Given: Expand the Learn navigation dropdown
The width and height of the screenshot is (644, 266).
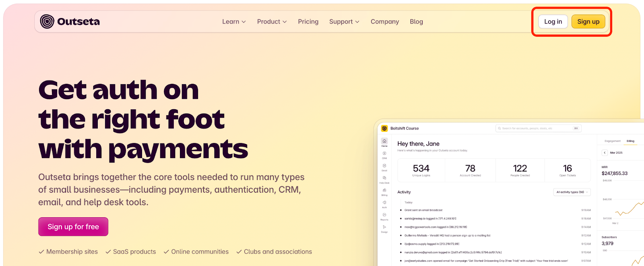Looking at the screenshot, I should (234, 21).
